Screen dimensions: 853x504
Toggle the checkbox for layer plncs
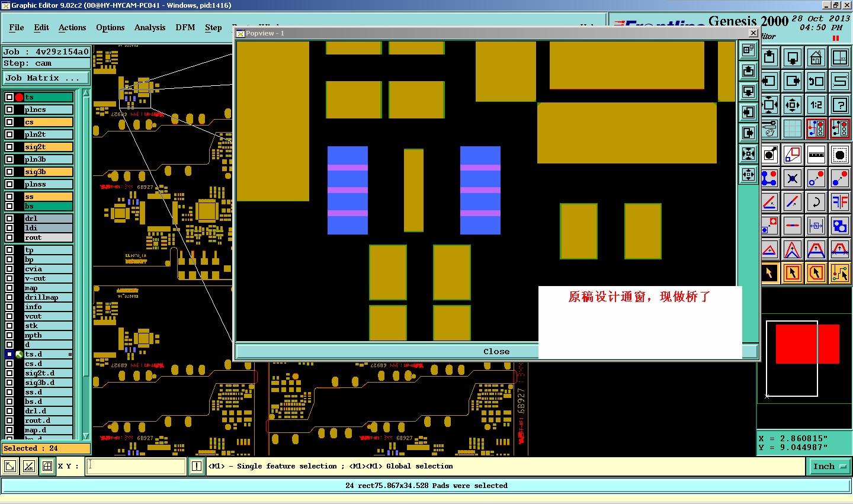coord(9,110)
